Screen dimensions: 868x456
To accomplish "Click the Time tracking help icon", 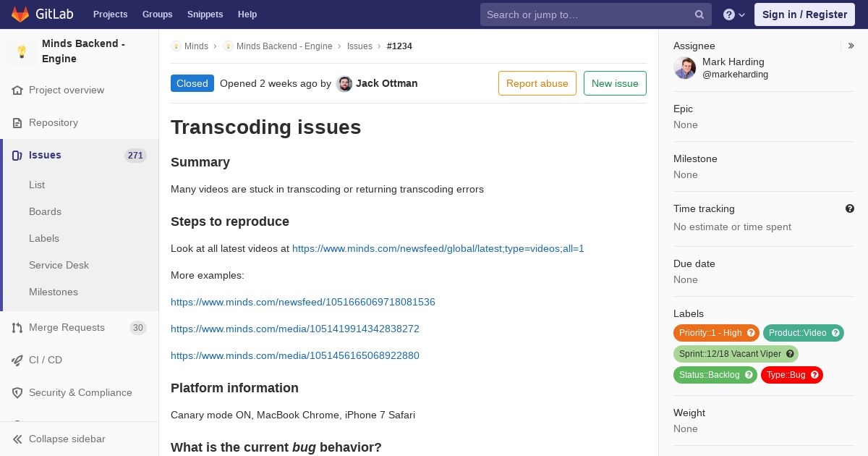I will 850,208.
